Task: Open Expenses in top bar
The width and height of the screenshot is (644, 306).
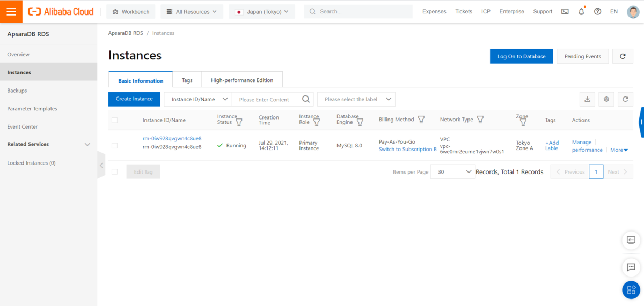Action: [x=434, y=11]
